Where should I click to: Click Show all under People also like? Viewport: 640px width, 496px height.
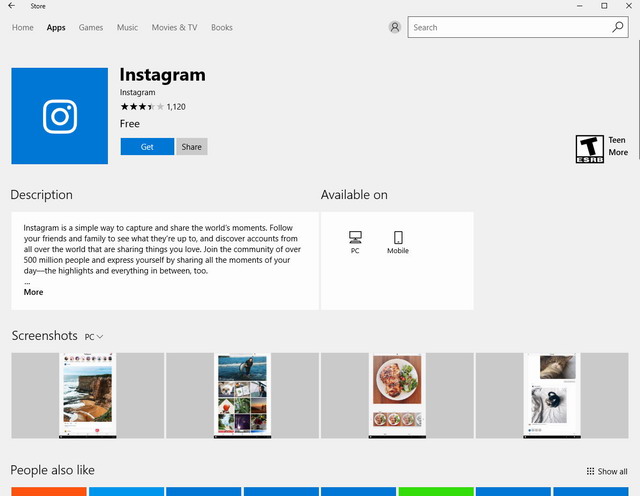(x=607, y=471)
